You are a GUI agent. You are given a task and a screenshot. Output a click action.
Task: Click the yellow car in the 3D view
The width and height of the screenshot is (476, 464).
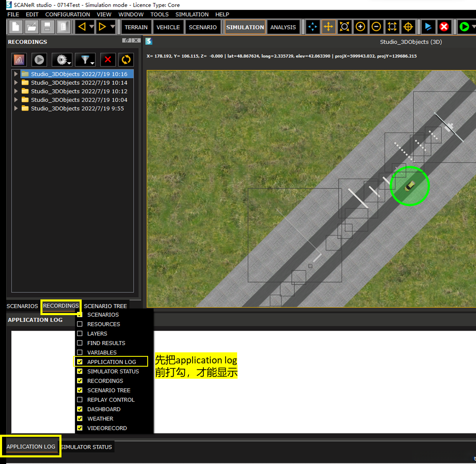410,186
